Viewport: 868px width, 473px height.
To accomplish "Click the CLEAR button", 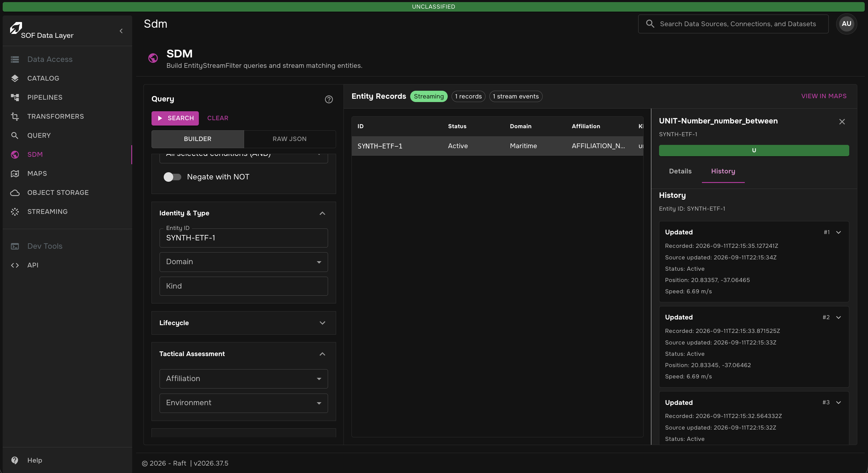I will [218, 118].
